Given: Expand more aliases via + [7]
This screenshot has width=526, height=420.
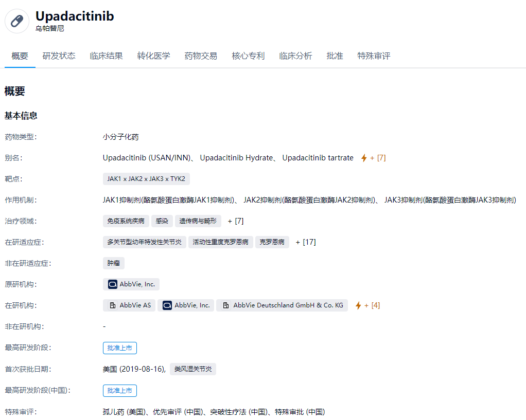Looking at the screenshot, I should (x=378, y=158).
